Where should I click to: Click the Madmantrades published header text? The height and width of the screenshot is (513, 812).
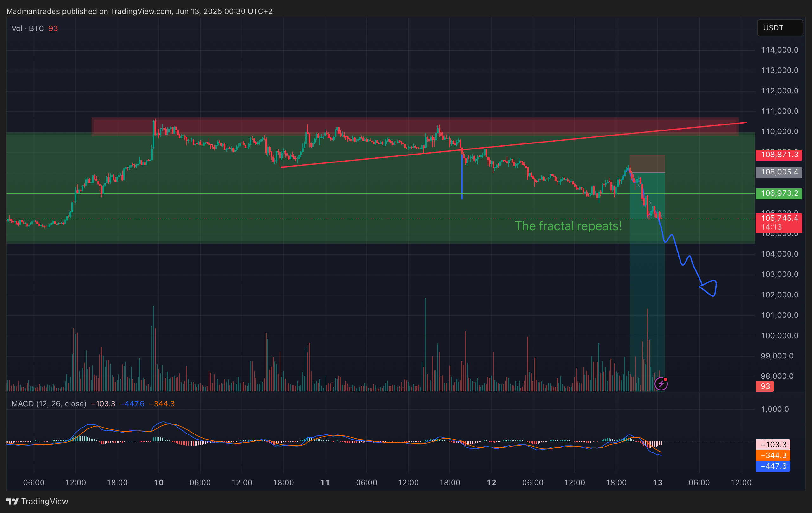coord(139,11)
